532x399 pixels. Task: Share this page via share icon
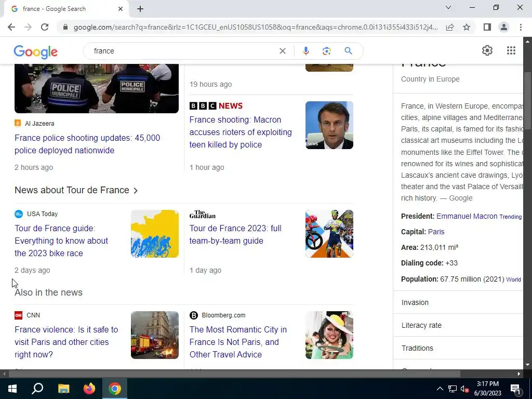[x=450, y=27]
